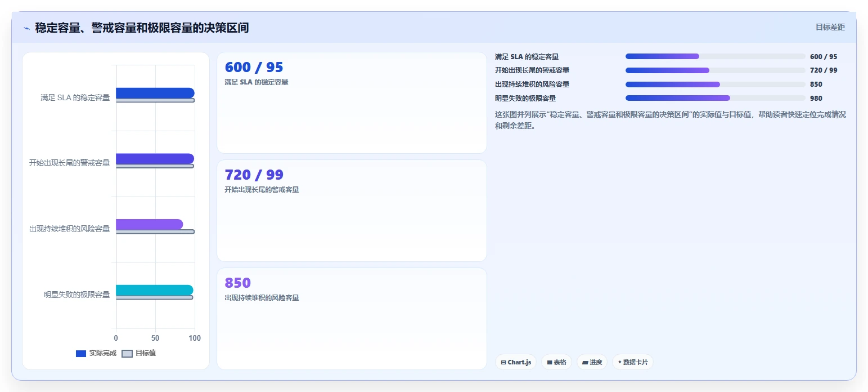Image resolution: width=868 pixels, height=392 pixels.
Task: Click the gray target bar under 出现持续堆积的风险容量
Action: (x=155, y=231)
